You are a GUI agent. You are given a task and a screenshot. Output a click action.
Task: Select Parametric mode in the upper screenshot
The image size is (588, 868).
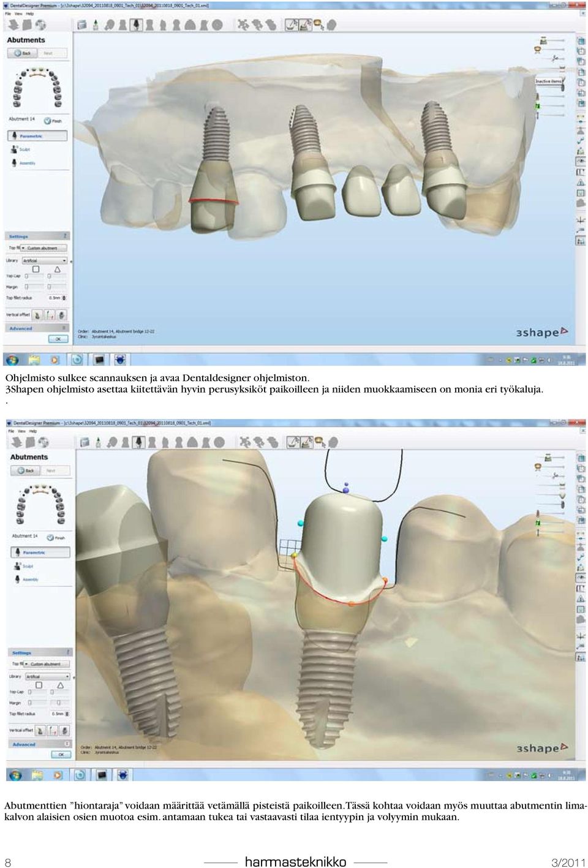tap(37, 136)
